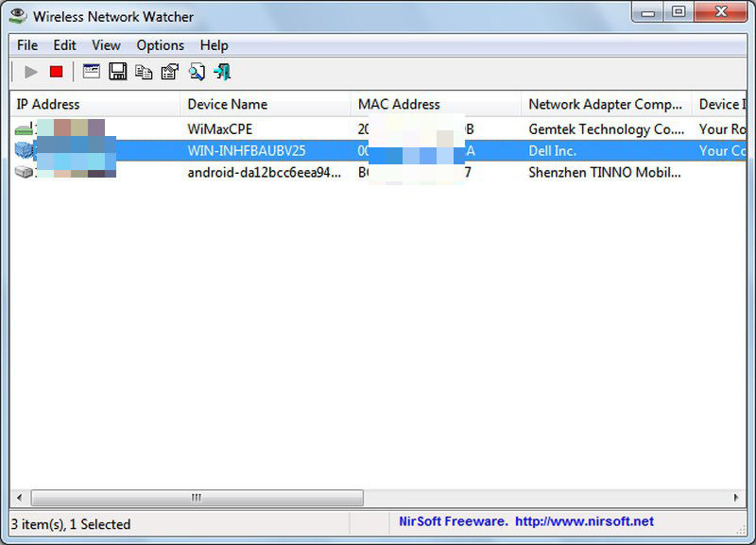Open the Help menu
Screen dimensions: 756x545
pyautogui.click(x=214, y=44)
